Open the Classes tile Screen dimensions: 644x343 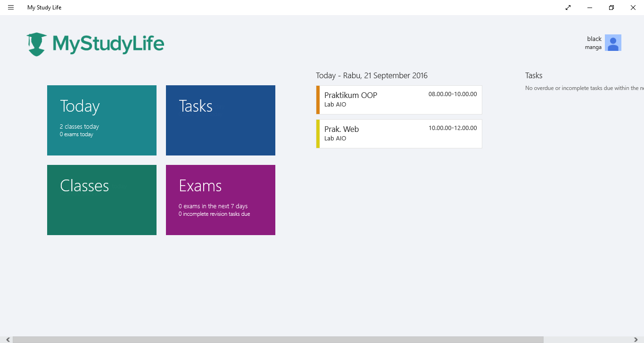click(102, 200)
